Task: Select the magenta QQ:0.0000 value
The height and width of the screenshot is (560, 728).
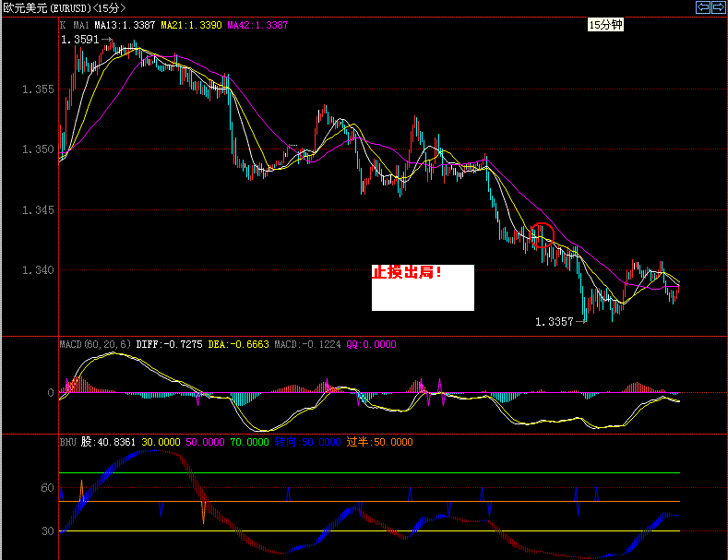Action: point(372,344)
